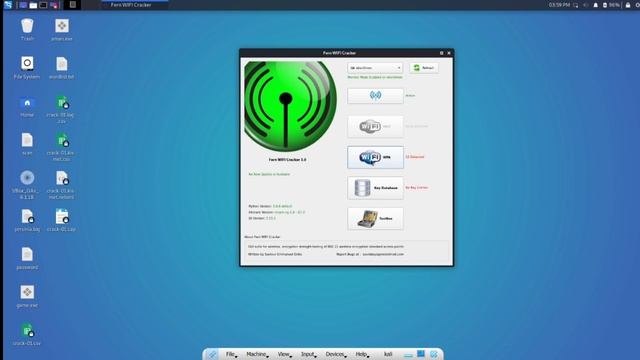Click the close icon on VirtualBox mini toolbar
The width and height of the screenshot is (640, 360).
434,354
